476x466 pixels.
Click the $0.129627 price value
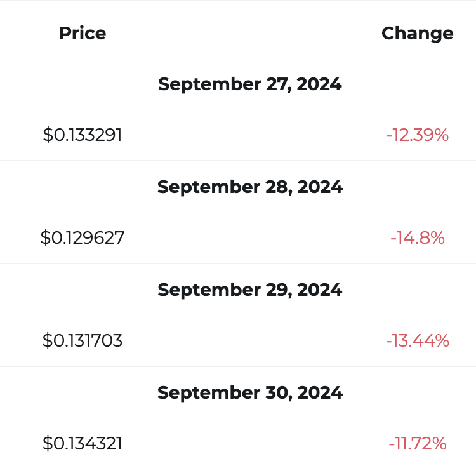[83, 237]
